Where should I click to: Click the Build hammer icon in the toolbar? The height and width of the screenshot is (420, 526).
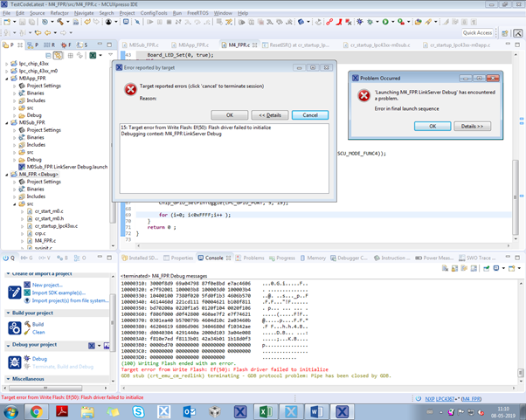click(x=60, y=22)
